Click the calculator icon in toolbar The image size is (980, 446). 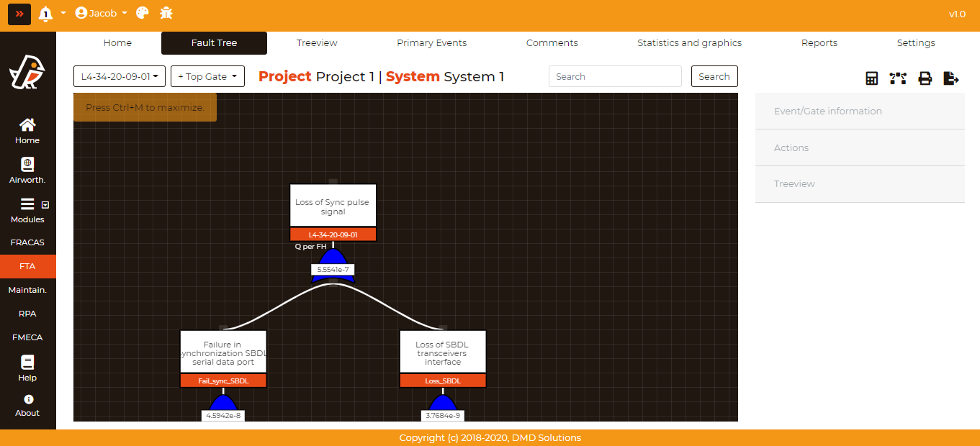tap(871, 78)
